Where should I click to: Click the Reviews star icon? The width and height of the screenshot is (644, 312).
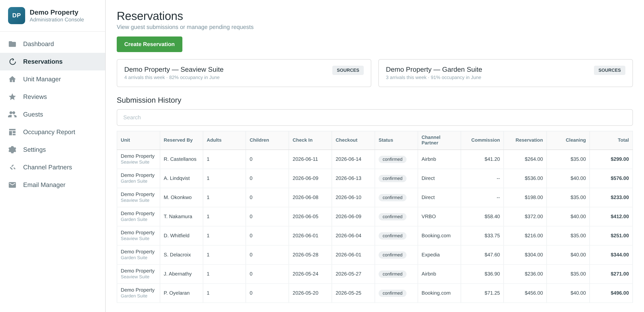click(12, 97)
